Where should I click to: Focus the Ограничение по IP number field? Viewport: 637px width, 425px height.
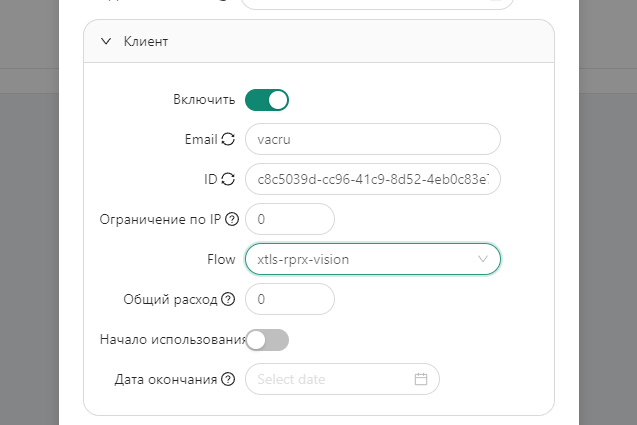tap(290, 219)
